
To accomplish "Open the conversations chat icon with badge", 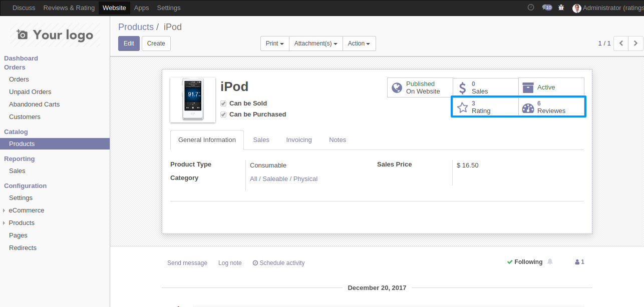I will (x=547, y=7).
